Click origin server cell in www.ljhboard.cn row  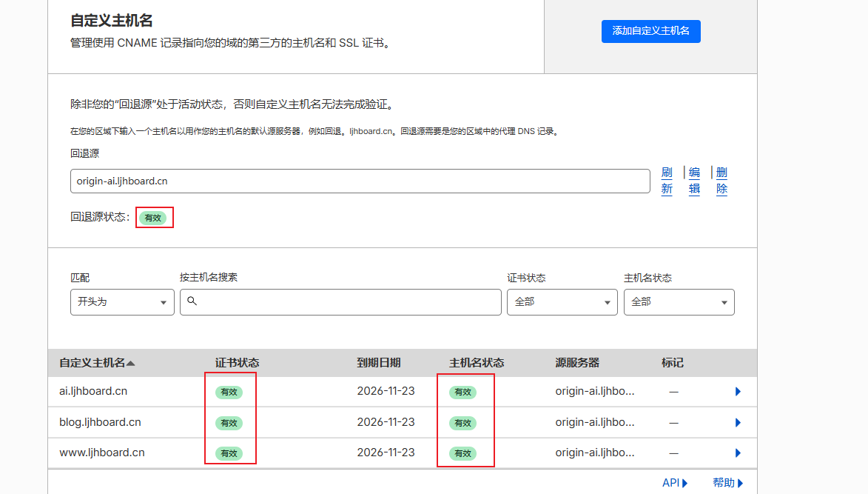click(x=594, y=453)
